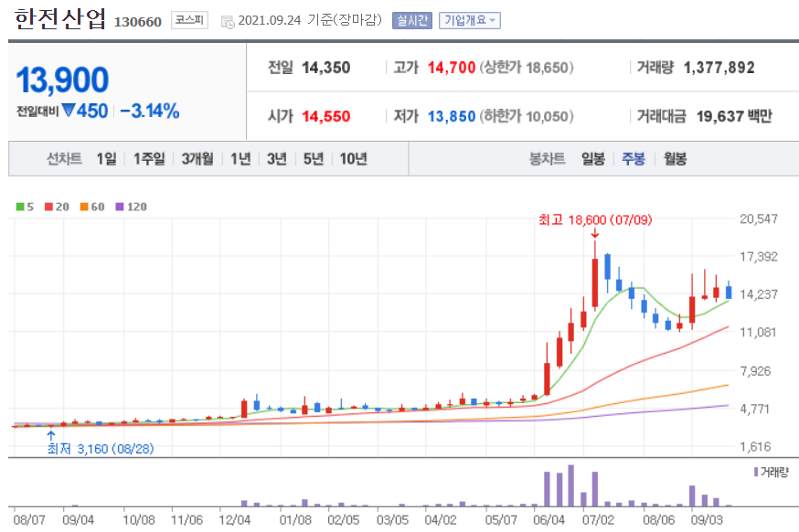This screenshot has width=799, height=532.
Task: Click the open price 14,550
Action: tap(325, 116)
